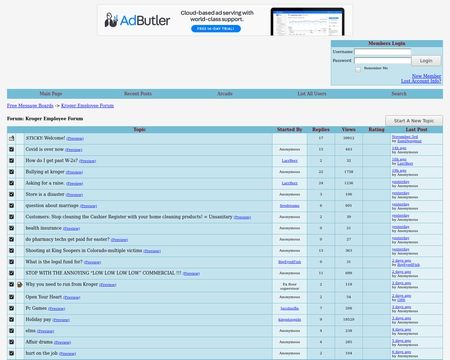Select List All Users in the navigation bar
Screen dimensions: 450x360
coord(312,94)
